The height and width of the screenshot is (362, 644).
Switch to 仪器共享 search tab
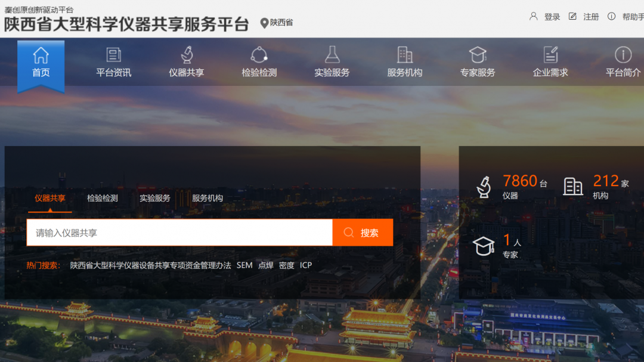tap(49, 198)
